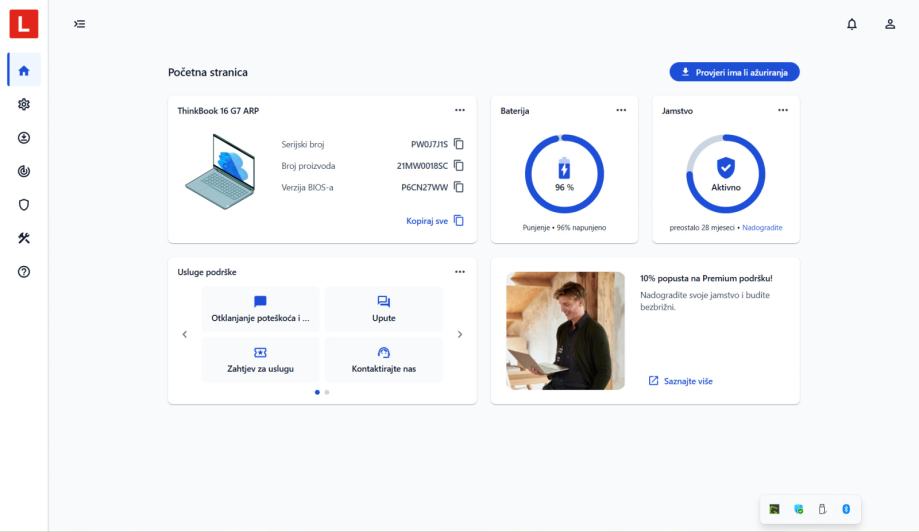Screen dimensions: 919x532
Task: Select the second carousel page dot
Action: (327, 392)
